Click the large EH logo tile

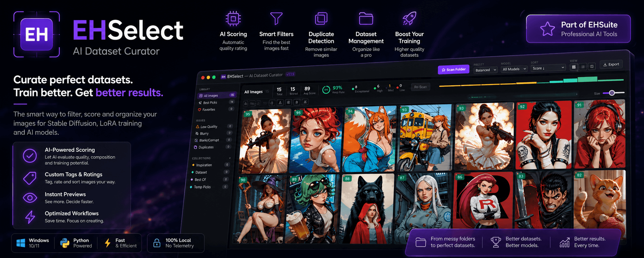click(37, 34)
